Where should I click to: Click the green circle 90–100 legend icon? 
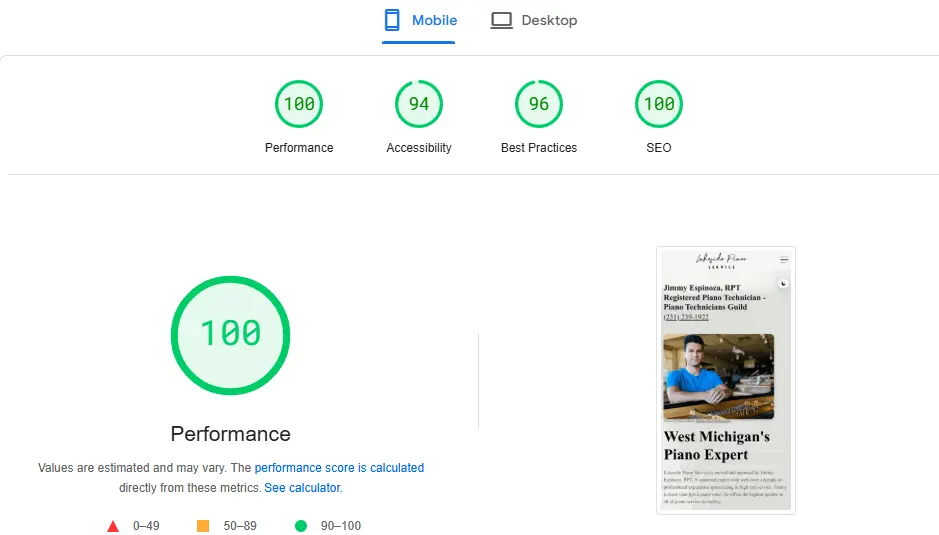point(301,526)
